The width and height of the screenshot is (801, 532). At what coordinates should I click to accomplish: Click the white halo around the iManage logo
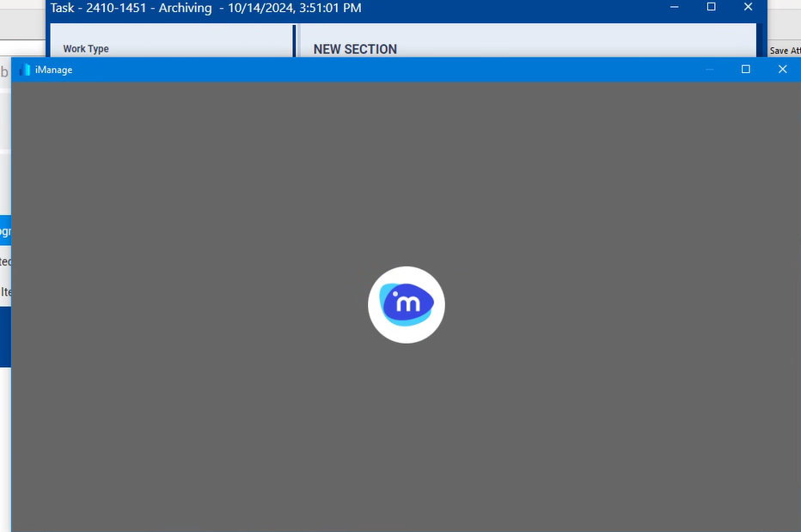pos(407,275)
